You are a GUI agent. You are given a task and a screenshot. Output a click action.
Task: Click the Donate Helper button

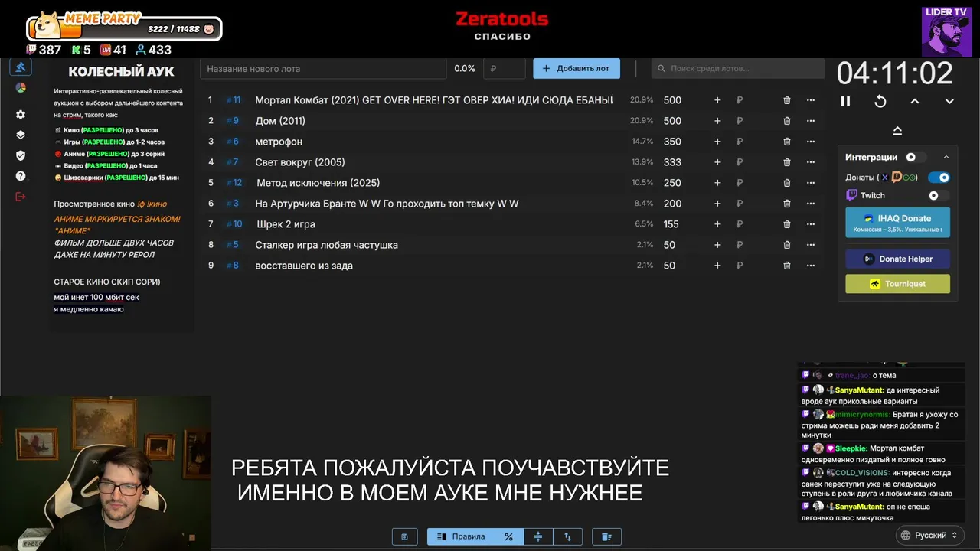pos(897,259)
